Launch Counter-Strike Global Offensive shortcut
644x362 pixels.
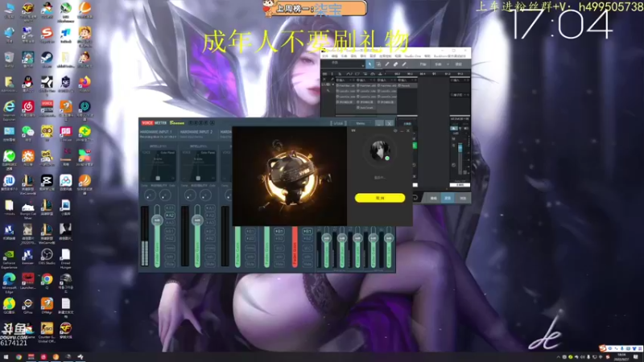(x=47, y=328)
